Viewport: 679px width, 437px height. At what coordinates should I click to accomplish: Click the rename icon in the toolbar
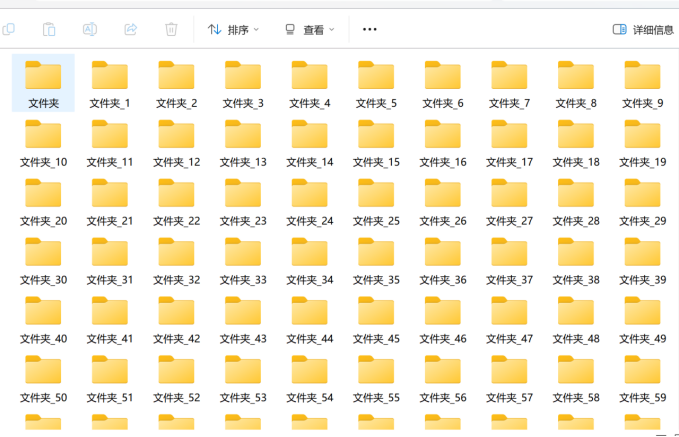[90, 29]
